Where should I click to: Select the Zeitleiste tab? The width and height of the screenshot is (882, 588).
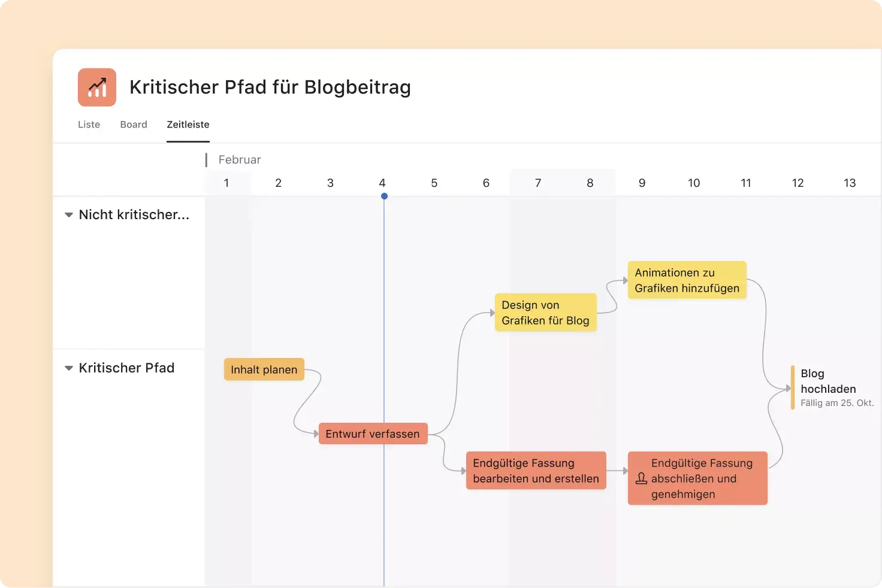click(x=188, y=125)
